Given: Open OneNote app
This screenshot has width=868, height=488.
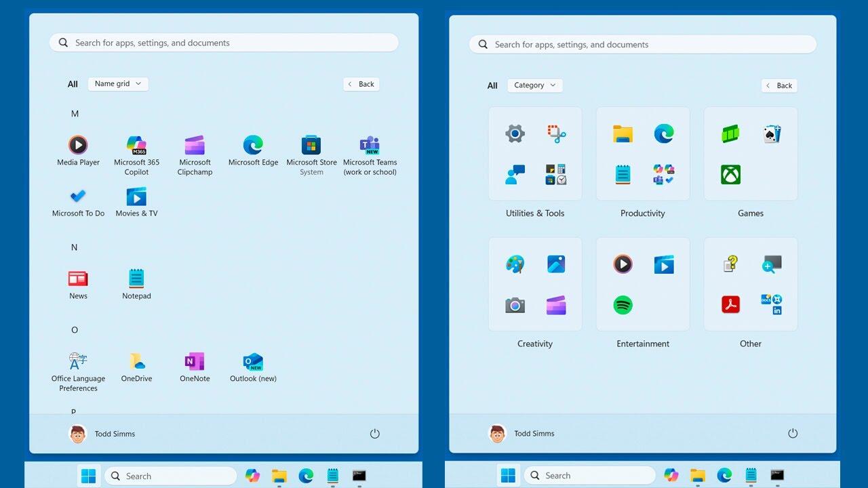Looking at the screenshot, I should pos(195,367).
